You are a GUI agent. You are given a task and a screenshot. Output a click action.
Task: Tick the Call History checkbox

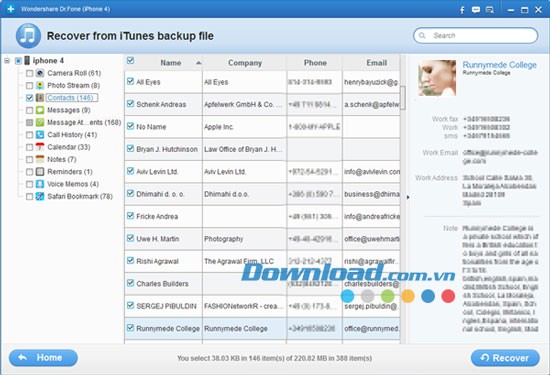tap(29, 135)
